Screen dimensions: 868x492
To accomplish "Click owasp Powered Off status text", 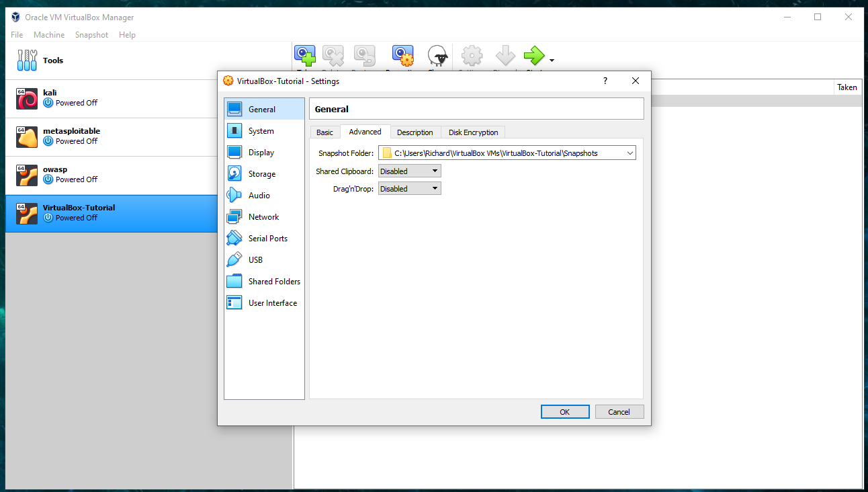I will coord(77,179).
